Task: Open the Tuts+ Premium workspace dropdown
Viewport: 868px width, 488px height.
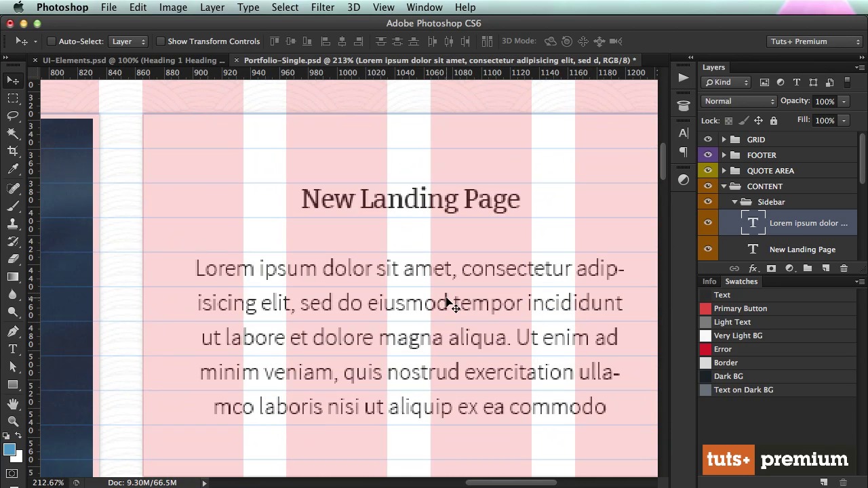Action: pyautogui.click(x=815, y=41)
